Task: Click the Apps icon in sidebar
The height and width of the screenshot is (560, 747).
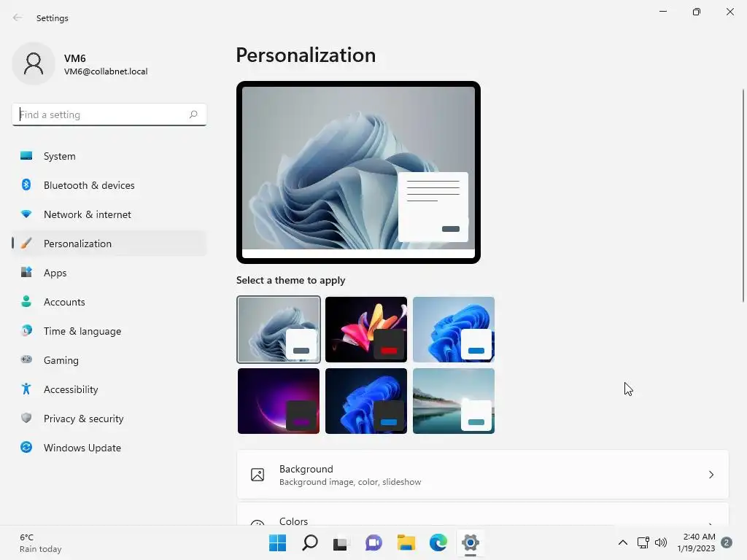Action: click(x=26, y=273)
